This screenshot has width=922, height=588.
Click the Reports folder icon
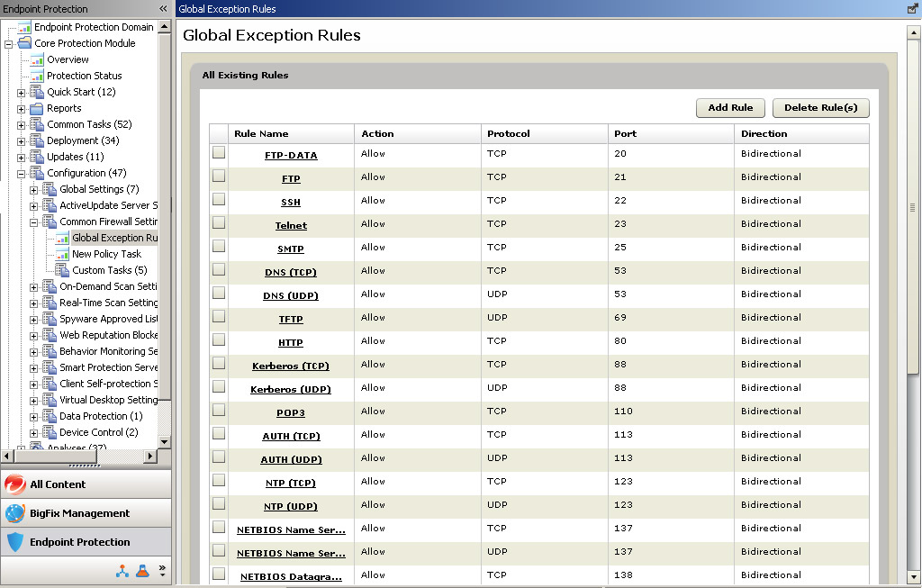tap(37, 108)
